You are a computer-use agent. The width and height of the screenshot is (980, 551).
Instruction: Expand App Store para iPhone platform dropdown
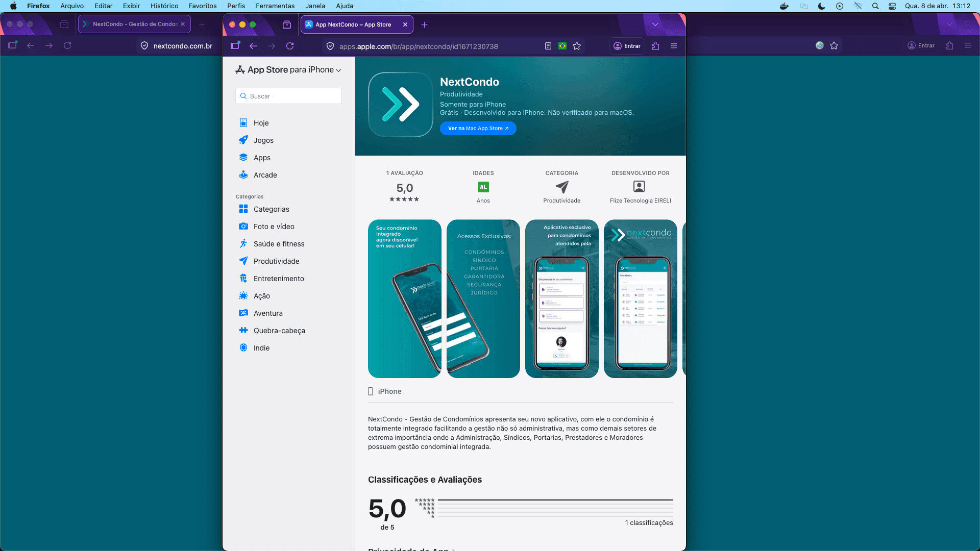[x=288, y=70]
